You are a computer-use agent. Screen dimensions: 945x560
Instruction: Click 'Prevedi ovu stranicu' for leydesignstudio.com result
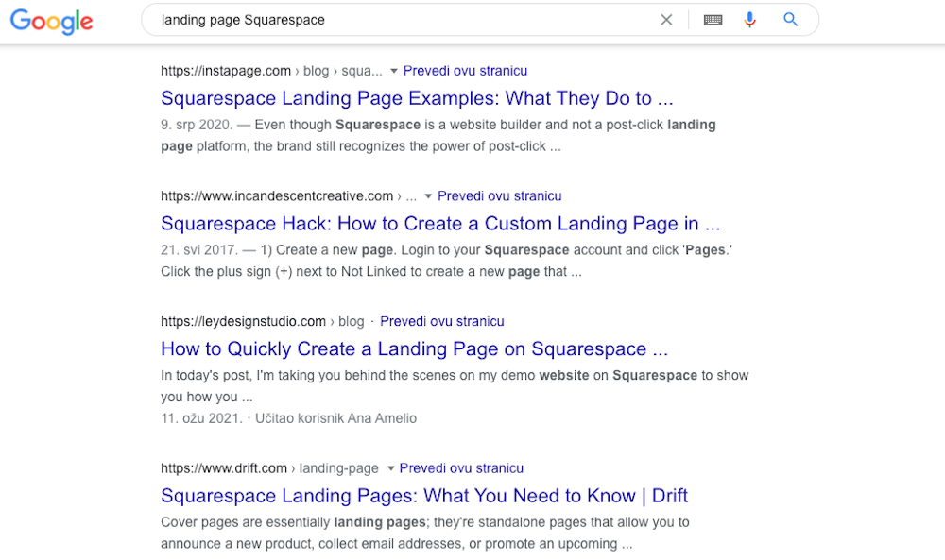(441, 321)
